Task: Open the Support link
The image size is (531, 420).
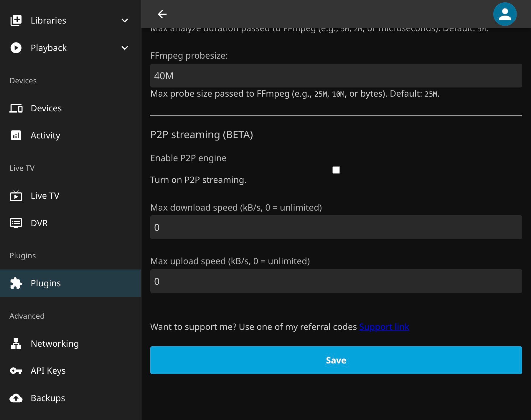Action: [x=384, y=327]
